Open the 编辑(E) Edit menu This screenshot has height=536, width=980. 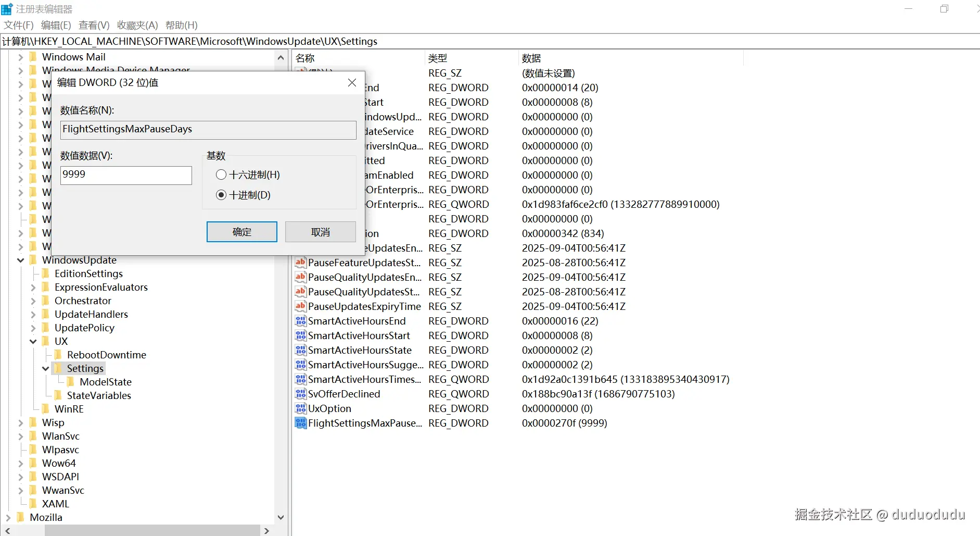(56, 25)
